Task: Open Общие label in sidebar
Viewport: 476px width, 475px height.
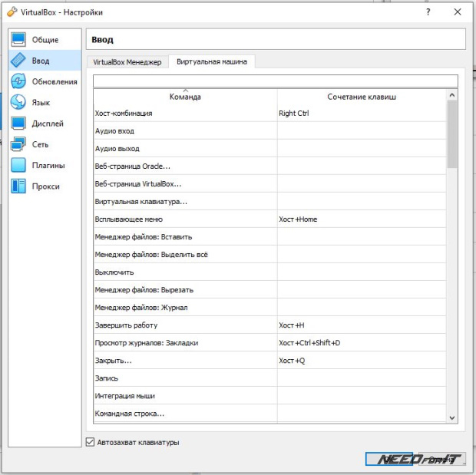Action: pyautogui.click(x=45, y=40)
